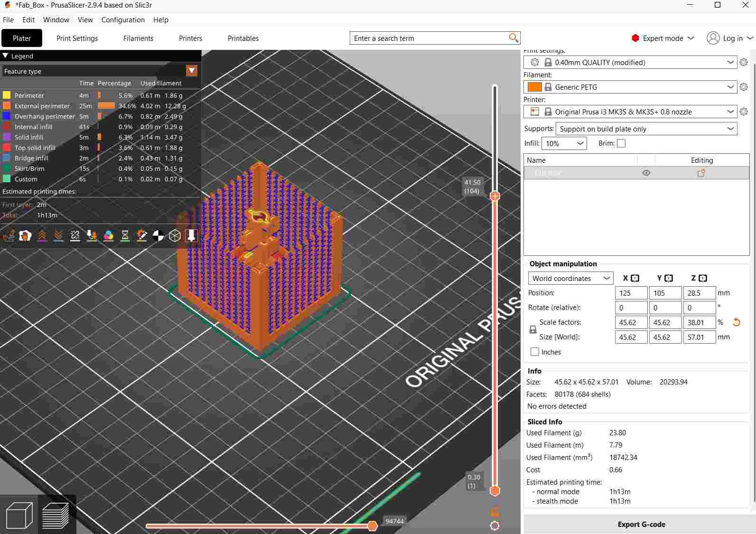Toggle Seams visibility icon
Image resolution: width=756 pixels, height=534 pixels.
(75, 235)
